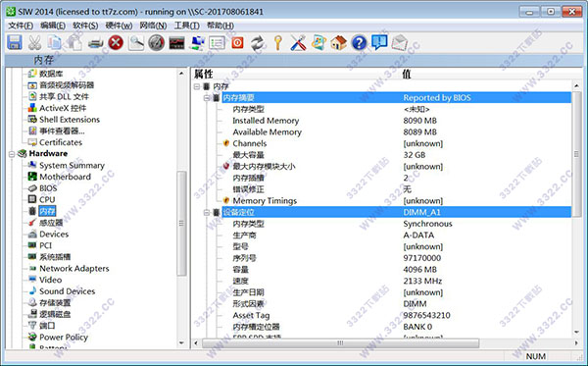Screen dimensions: 588x366
Task: Select Network Adapters tree item
Action: (74, 269)
